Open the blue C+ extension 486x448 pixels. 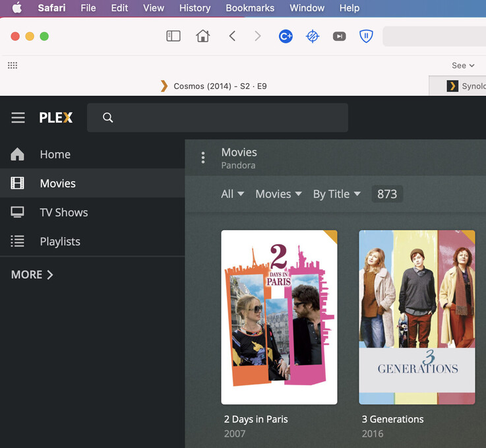pyautogui.click(x=286, y=36)
